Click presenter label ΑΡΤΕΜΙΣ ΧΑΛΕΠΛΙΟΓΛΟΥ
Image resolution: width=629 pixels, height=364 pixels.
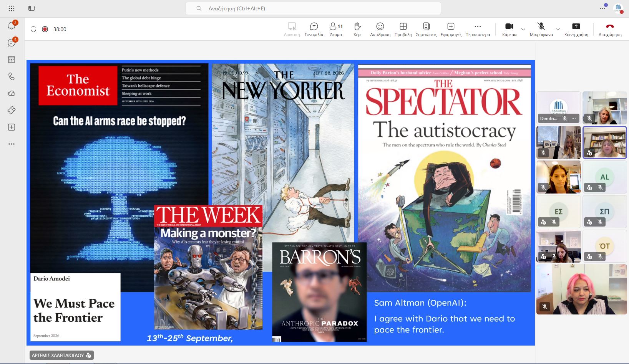[61, 355]
